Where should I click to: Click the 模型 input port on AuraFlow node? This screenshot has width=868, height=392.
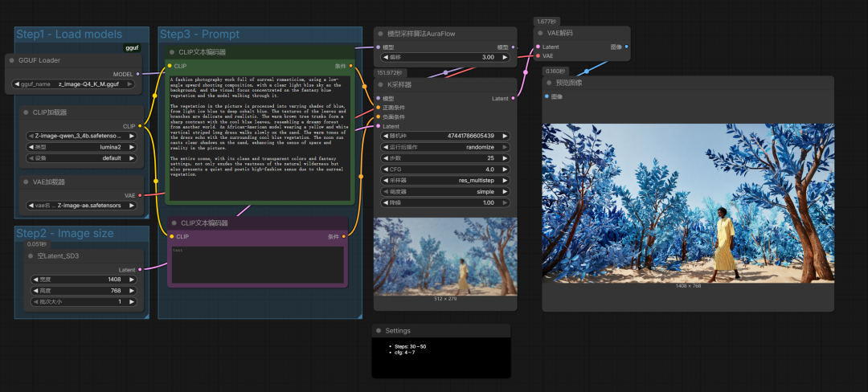(x=378, y=47)
